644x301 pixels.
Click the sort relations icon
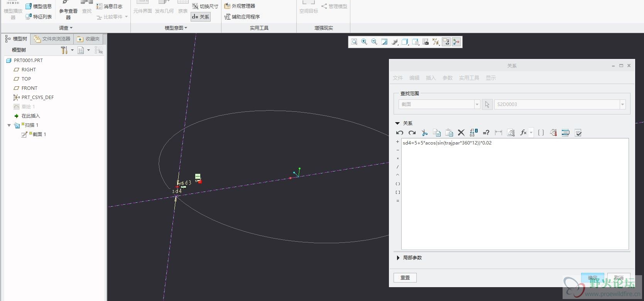(566, 133)
